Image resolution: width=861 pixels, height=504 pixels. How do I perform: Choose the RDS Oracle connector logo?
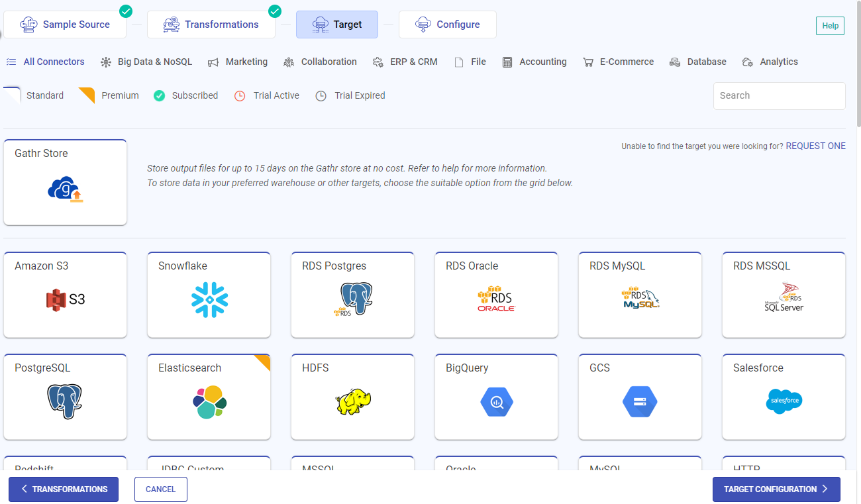(497, 299)
